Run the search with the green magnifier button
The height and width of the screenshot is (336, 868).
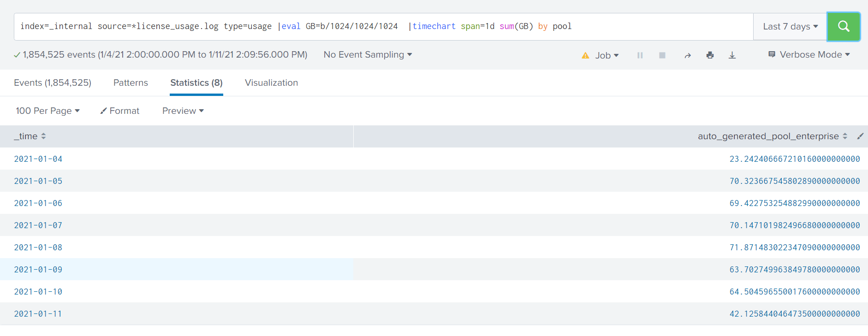843,27
